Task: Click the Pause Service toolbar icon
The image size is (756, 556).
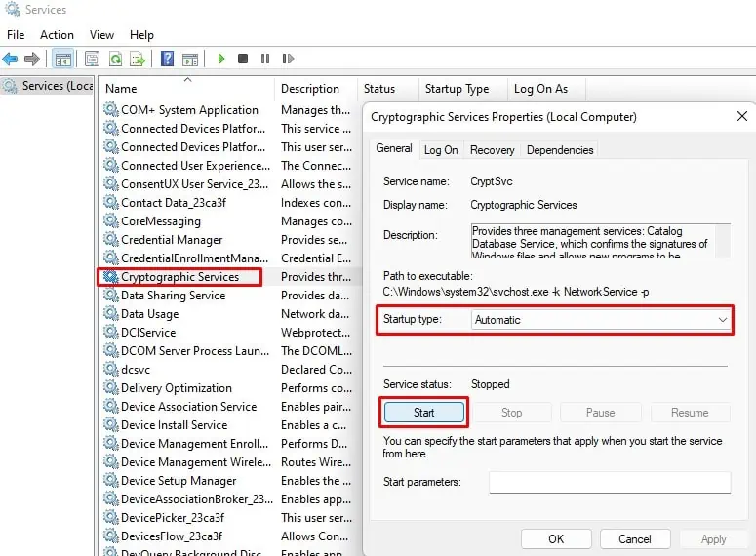Action: point(265,59)
